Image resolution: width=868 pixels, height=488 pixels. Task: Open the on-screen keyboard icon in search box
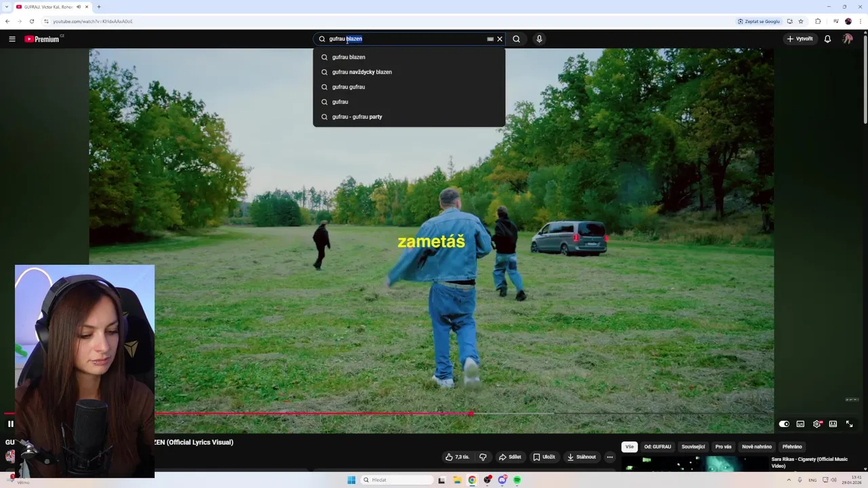(490, 39)
